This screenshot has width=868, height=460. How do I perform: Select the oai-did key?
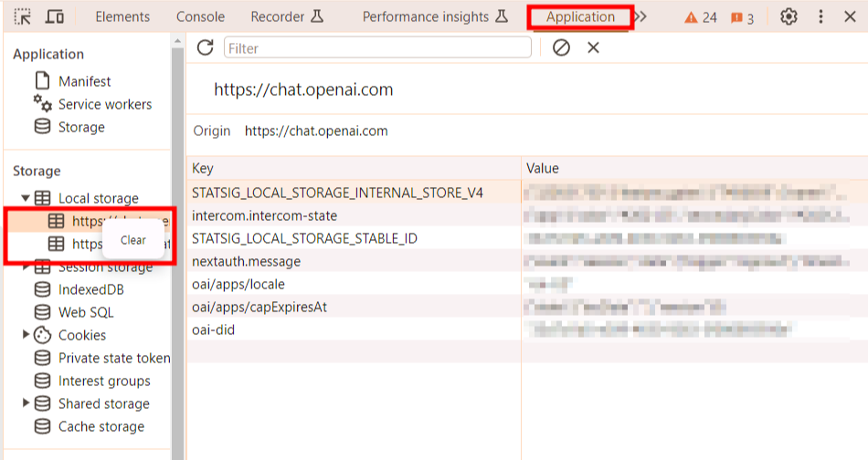[213, 329]
